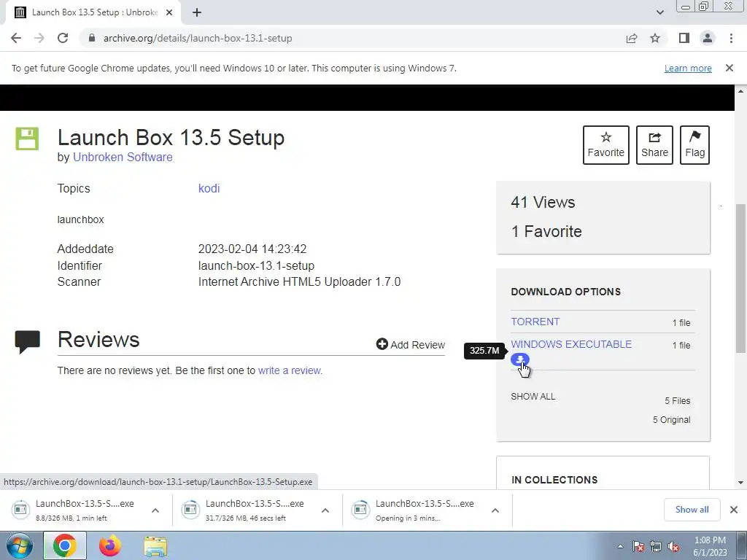This screenshot has height=560, width=747.
Task: Click the green floppy disk software icon
Action: 27,139
